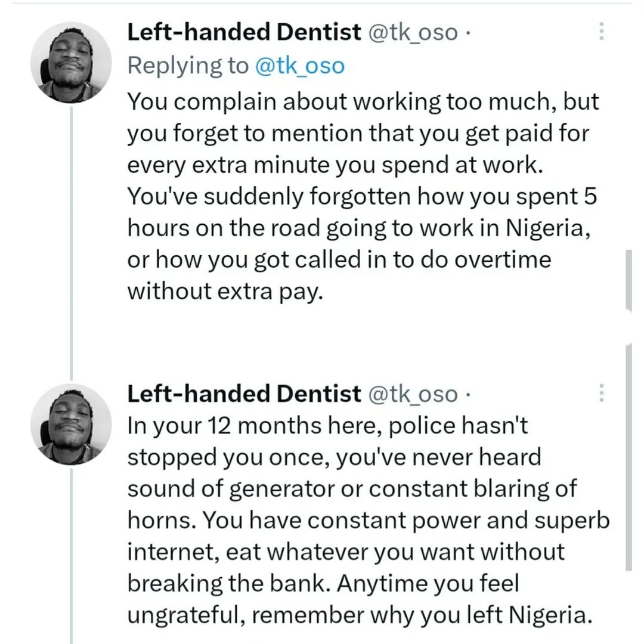Open more options on the first tweet
This screenshot has width=644, height=644.
pos(602,32)
